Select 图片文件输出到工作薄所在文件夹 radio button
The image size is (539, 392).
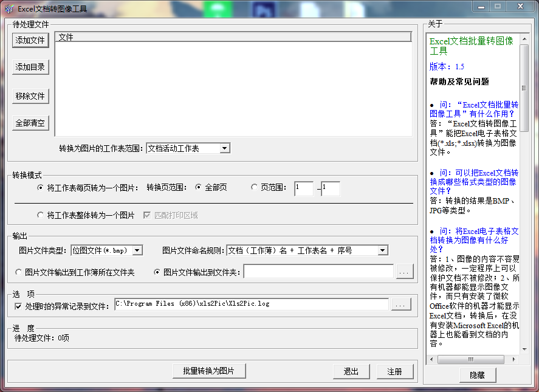pyautogui.click(x=19, y=272)
